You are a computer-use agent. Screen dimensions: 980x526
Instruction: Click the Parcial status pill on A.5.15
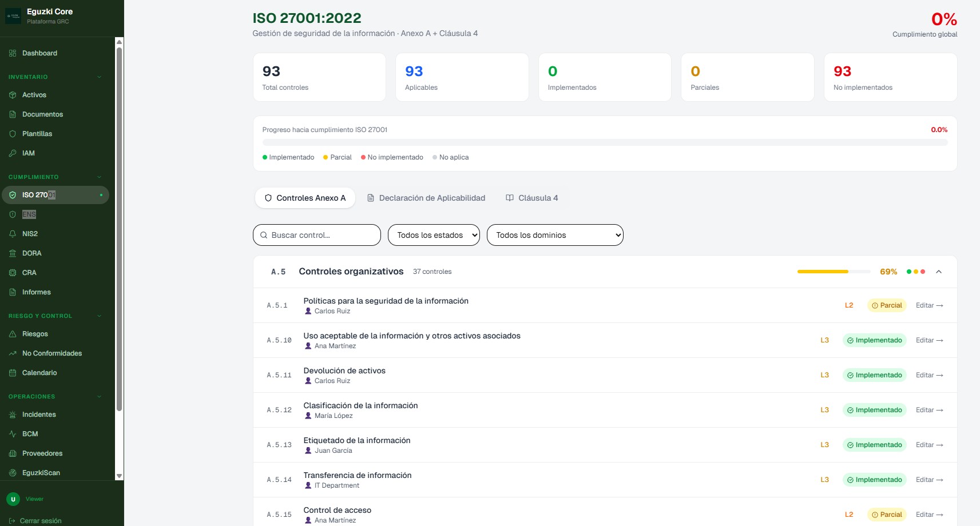tap(887, 514)
